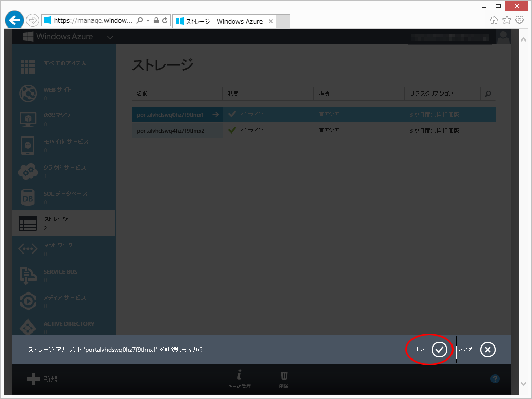Expand the address bar dropdown arrow

pyautogui.click(x=148, y=21)
